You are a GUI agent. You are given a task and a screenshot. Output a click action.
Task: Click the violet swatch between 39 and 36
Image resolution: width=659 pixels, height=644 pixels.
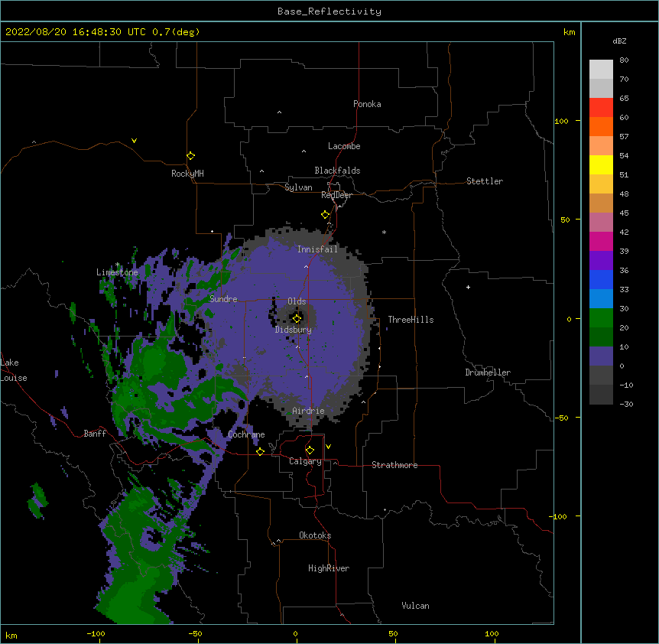(601, 261)
